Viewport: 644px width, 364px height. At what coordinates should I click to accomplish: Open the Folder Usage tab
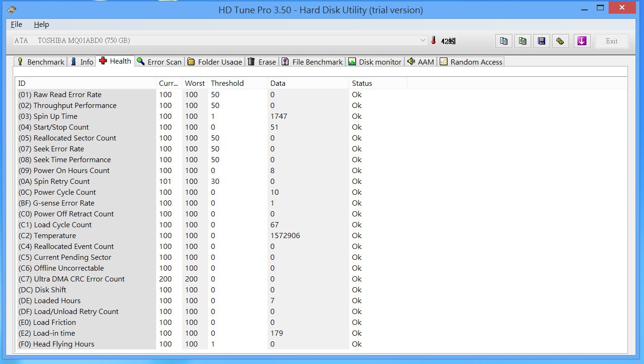[x=215, y=62]
